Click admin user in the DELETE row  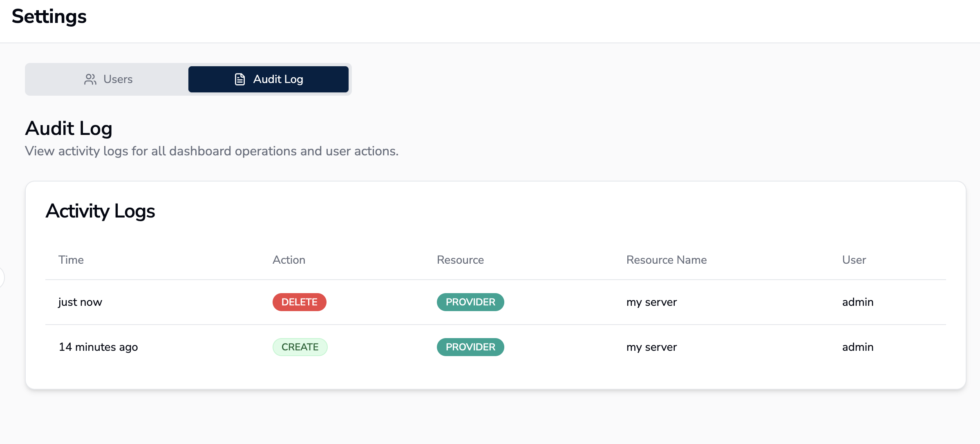click(x=857, y=302)
